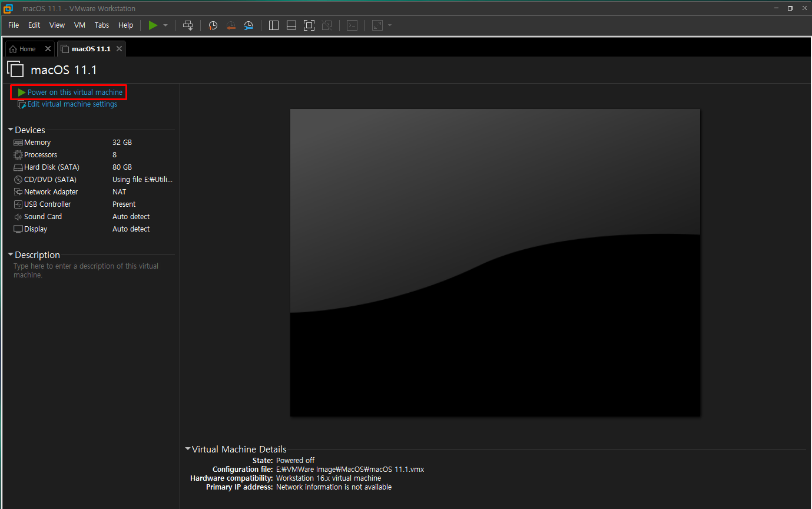Click the macOS 11.1 VM header icon
This screenshot has height=509, width=812.
coord(16,70)
